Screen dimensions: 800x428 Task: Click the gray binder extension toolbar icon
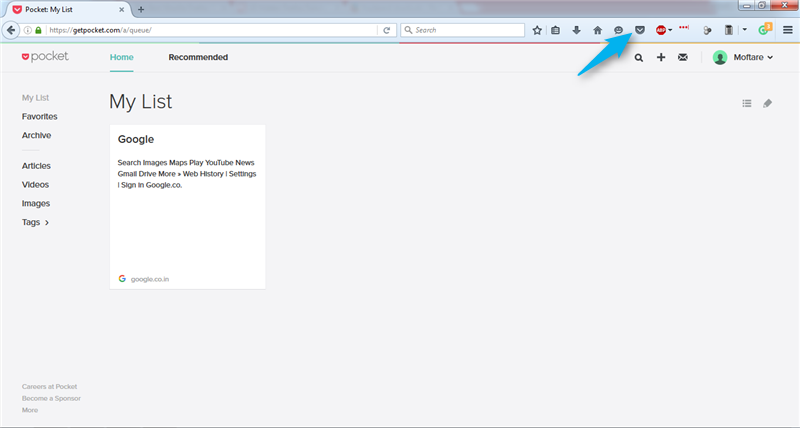tap(729, 30)
